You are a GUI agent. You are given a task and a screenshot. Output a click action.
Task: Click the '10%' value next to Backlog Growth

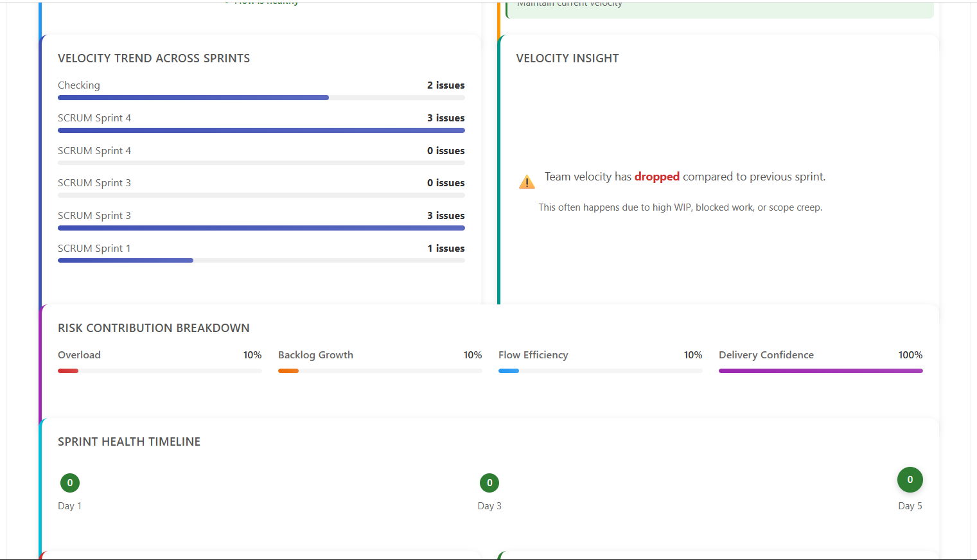(x=473, y=355)
